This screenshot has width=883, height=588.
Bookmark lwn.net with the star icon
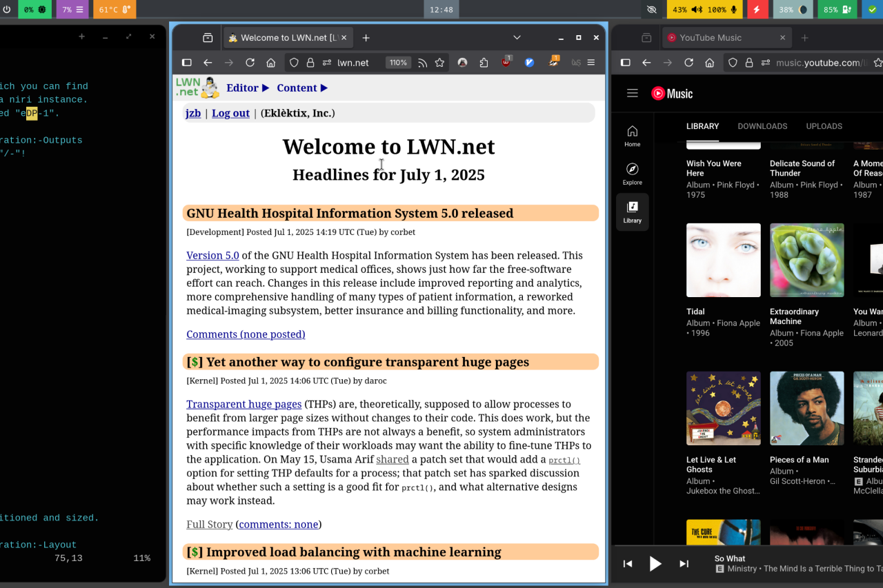pyautogui.click(x=439, y=63)
